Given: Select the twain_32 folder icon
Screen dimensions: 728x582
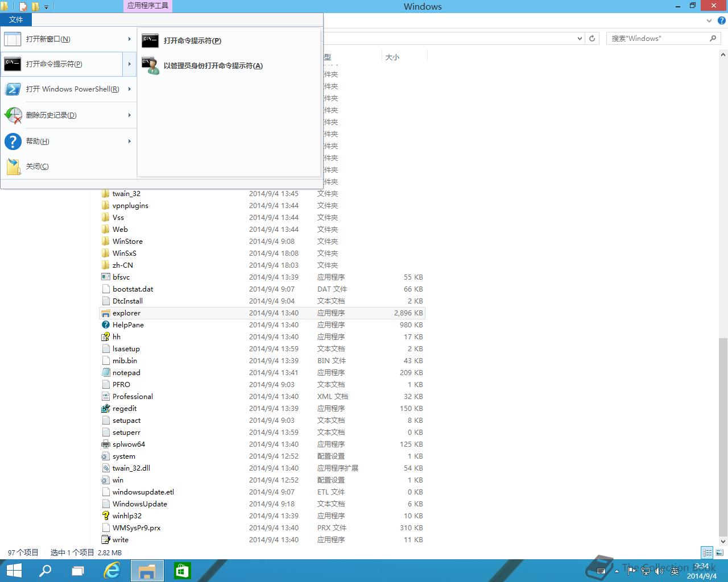Looking at the screenshot, I should click(105, 194).
